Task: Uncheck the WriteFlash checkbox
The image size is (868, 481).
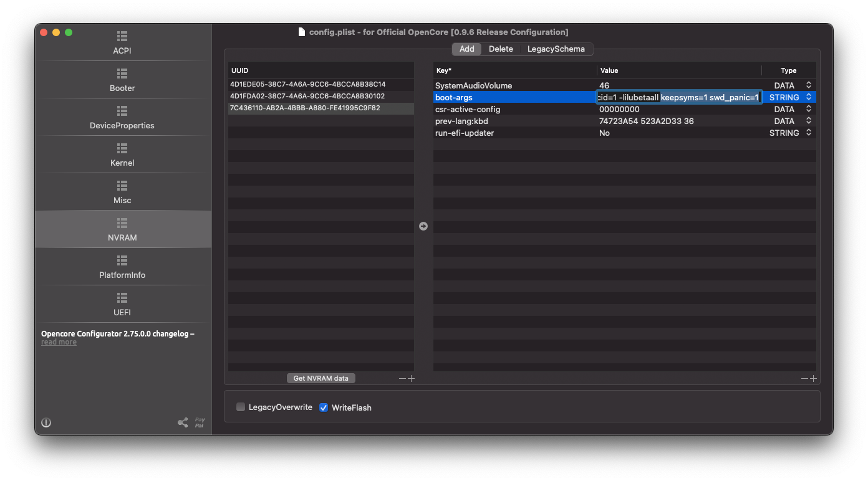Action: pyautogui.click(x=324, y=407)
